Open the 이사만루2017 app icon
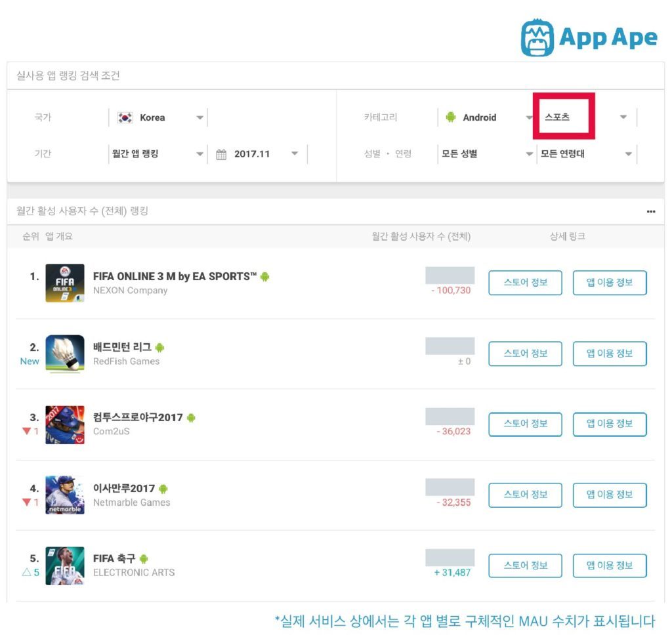The image size is (672, 639). (x=65, y=495)
